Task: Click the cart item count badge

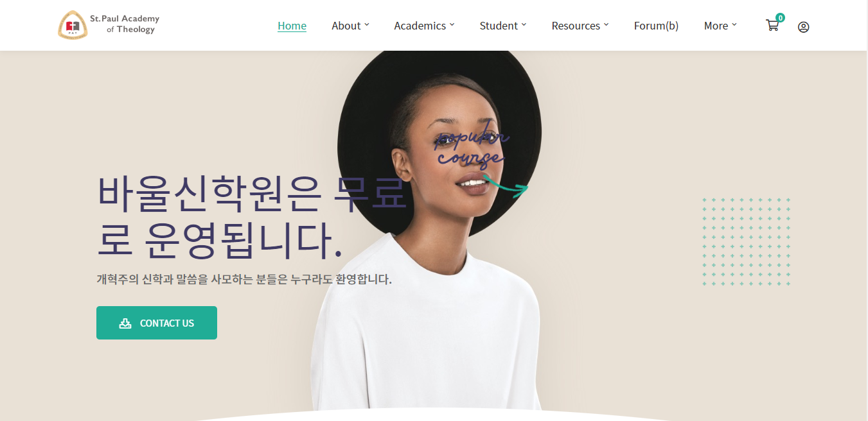Action: (780, 18)
